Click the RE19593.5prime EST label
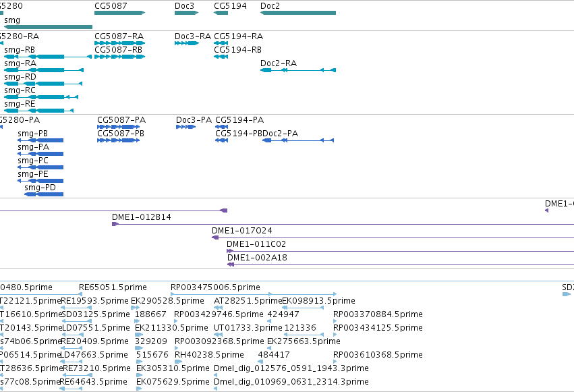The image size is (574, 392). [x=95, y=301]
